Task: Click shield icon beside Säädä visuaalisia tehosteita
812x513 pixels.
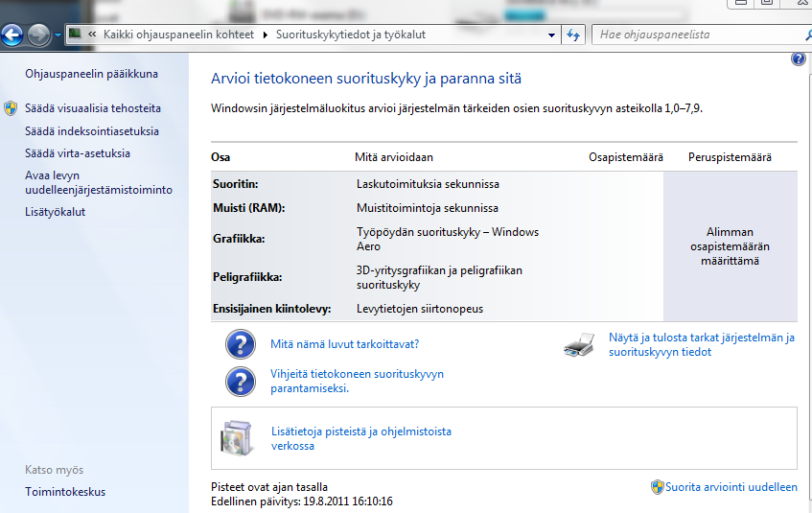Action: [11, 108]
